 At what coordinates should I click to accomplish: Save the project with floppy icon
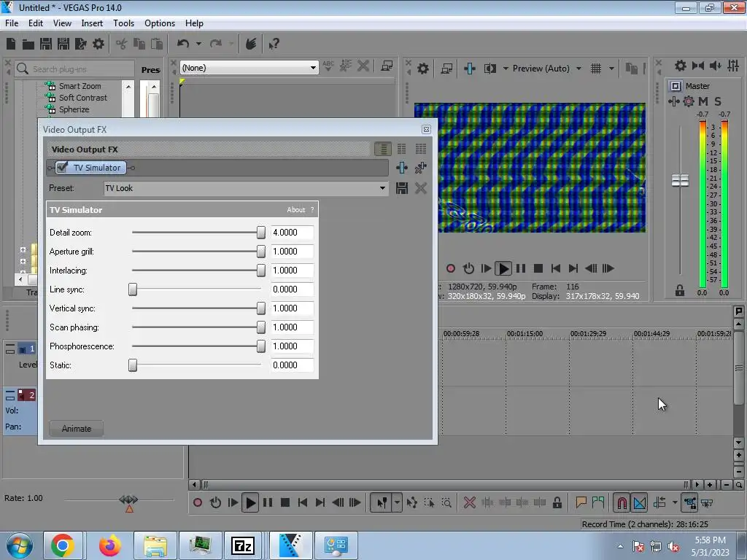[46, 44]
